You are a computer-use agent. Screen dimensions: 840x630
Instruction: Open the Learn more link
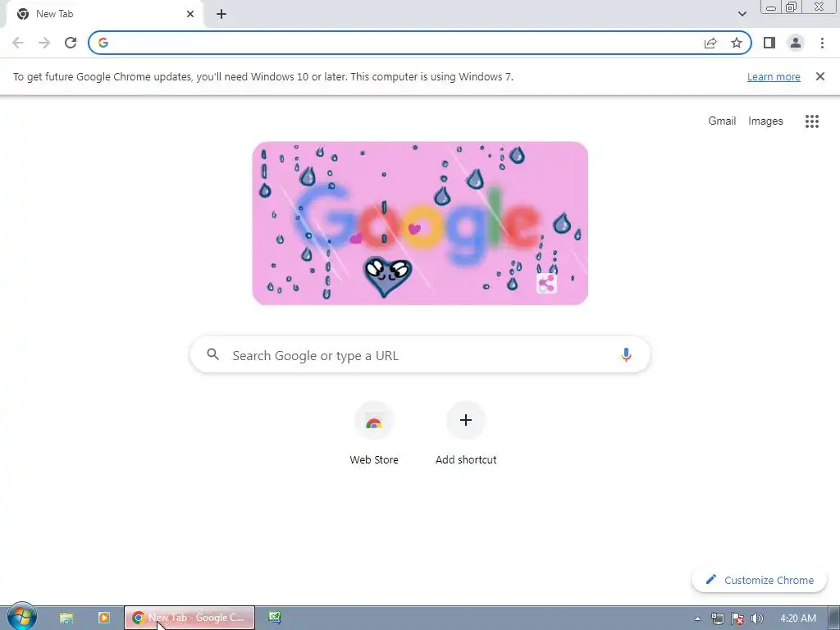(774, 76)
